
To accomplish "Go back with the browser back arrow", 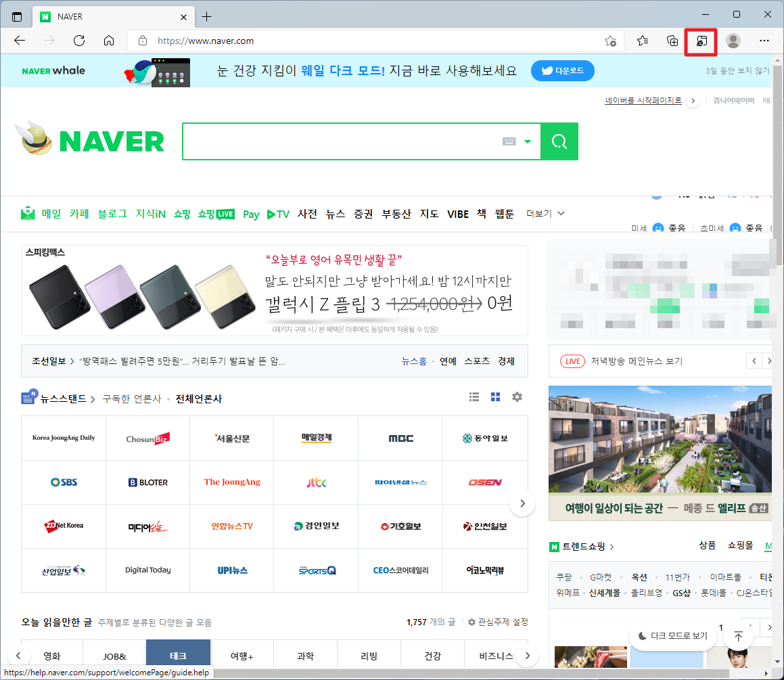I will pos(20,41).
